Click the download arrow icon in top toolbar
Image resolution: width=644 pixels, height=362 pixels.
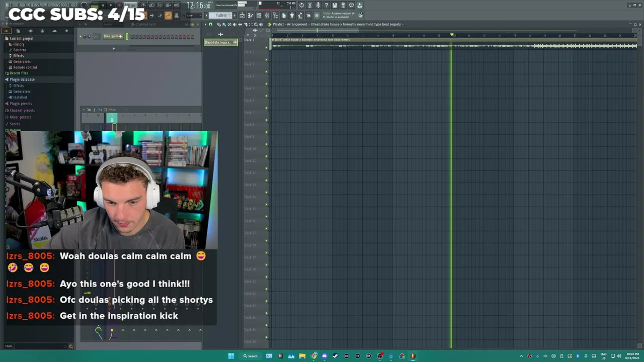pos(359,5)
